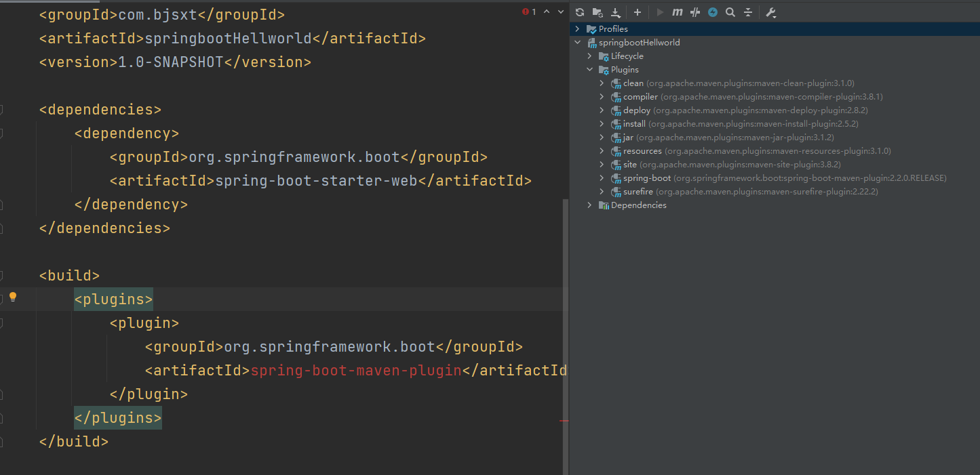Expand the jar plugin

(602, 138)
